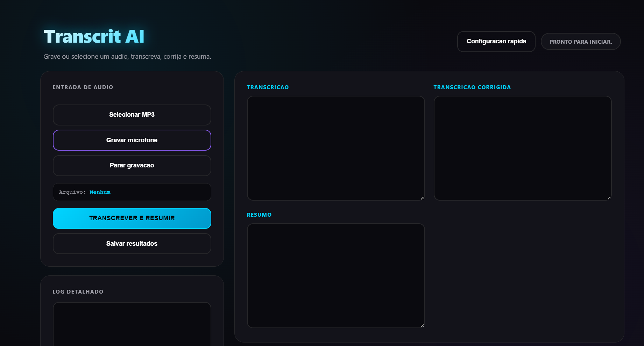Image resolution: width=644 pixels, height=346 pixels.
Task: Click the Transcricao box resize handle
Action: pyautogui.click(x=422, y=198)
